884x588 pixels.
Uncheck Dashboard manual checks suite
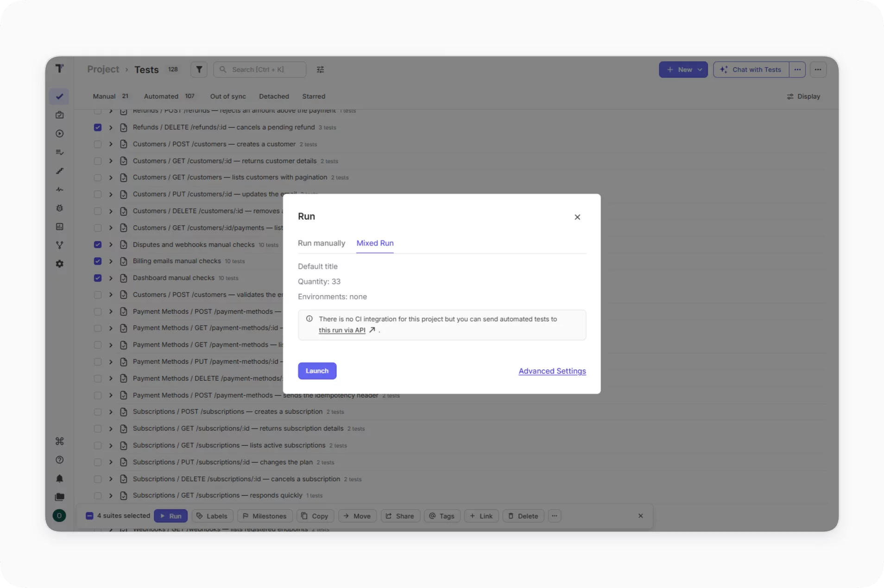click(97, 278)
